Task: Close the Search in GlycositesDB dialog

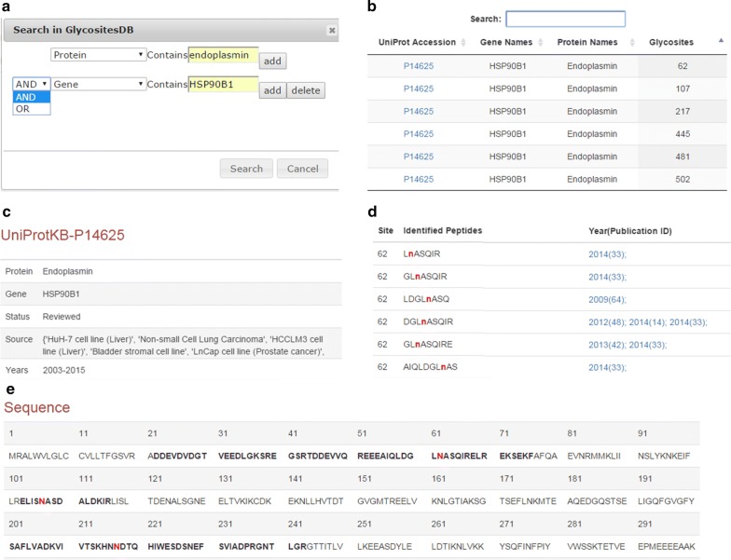Action: [332, 30]
